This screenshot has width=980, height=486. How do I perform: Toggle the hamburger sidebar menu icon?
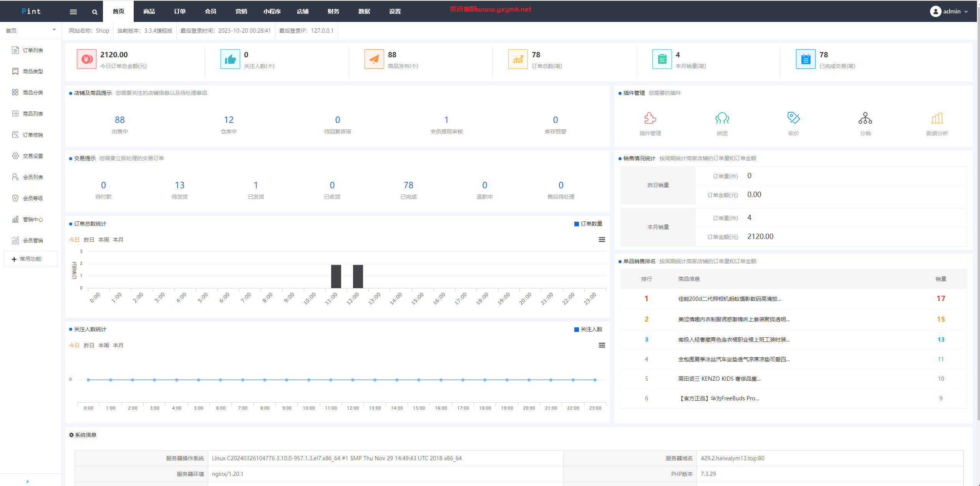click(73, 12)
